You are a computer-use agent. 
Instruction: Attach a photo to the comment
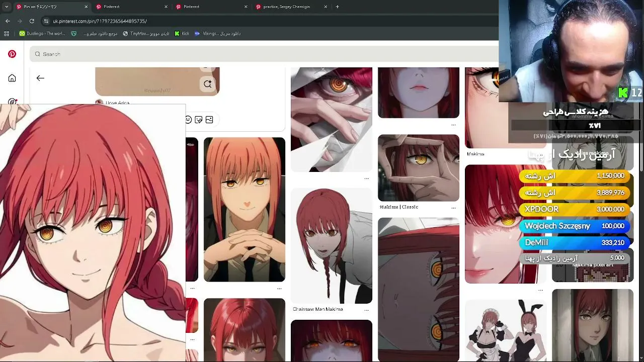click(x=209, y=120)
